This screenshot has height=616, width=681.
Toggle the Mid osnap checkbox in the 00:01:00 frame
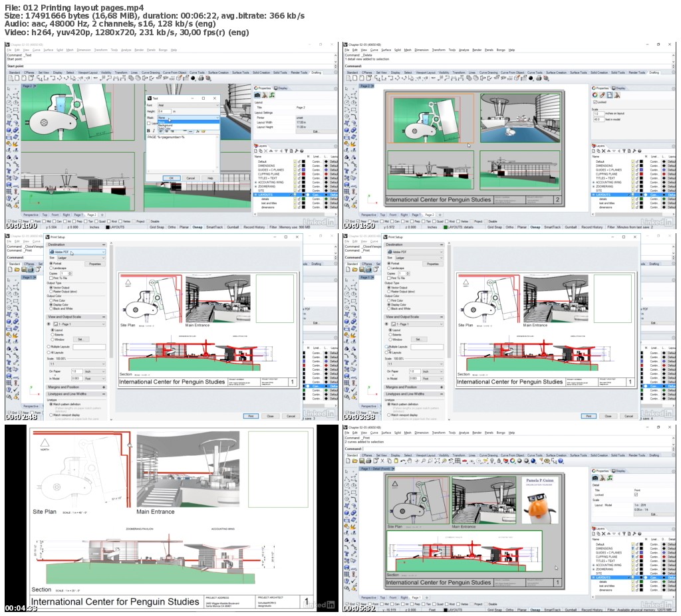44,221
